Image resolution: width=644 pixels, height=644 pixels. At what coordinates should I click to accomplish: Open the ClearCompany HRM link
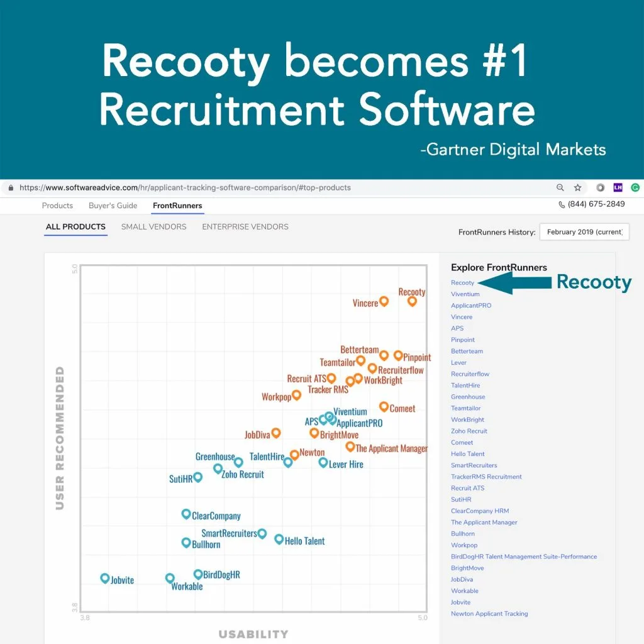tap(480, 511)
